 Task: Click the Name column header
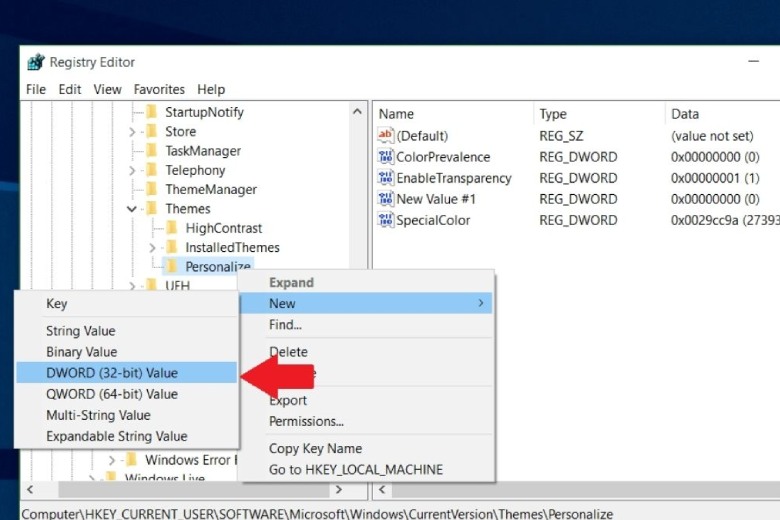454,113
